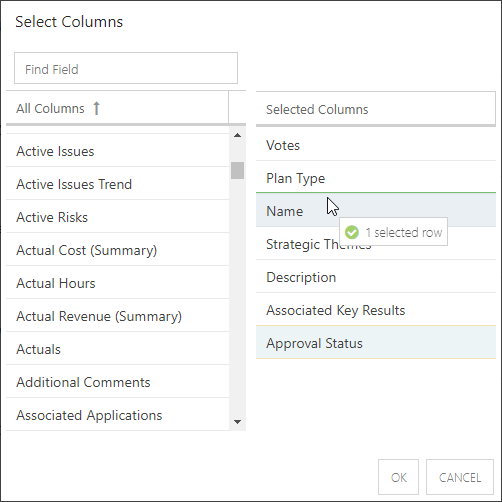This screenshot has height=502, width=502.
Task: Select Active Issues in All Columns
Action: pos(117,151)
